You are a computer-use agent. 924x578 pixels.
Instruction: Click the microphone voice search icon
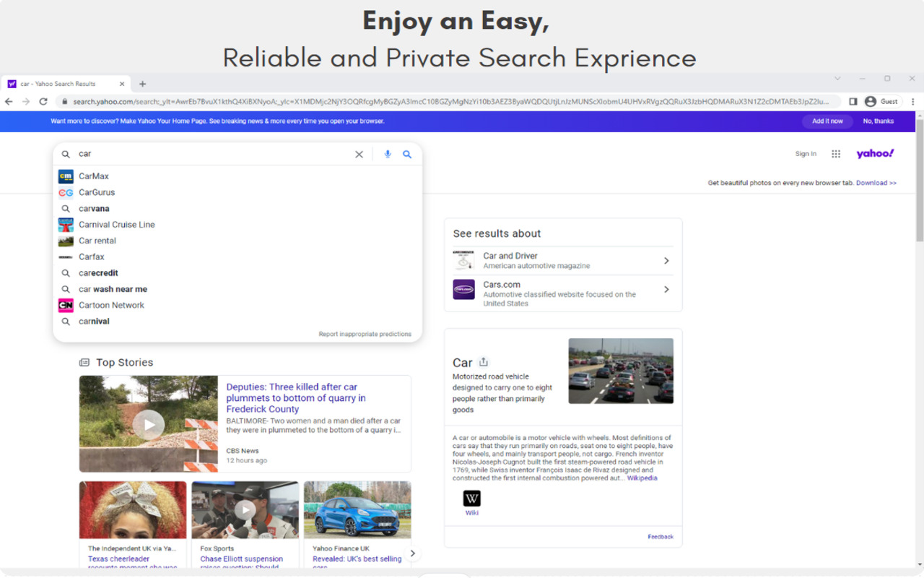388,154
